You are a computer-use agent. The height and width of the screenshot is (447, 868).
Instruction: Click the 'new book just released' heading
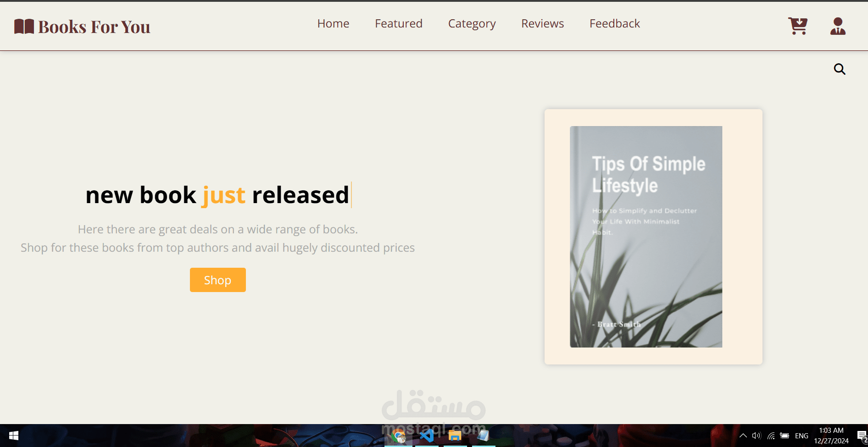pyautogui.click(x=217, y=195)
